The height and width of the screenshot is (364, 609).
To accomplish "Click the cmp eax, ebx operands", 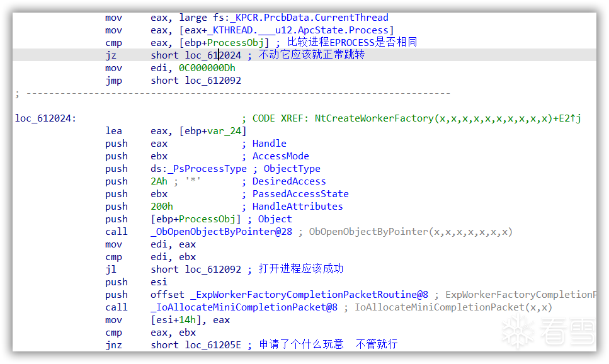I will coord(173,333).
